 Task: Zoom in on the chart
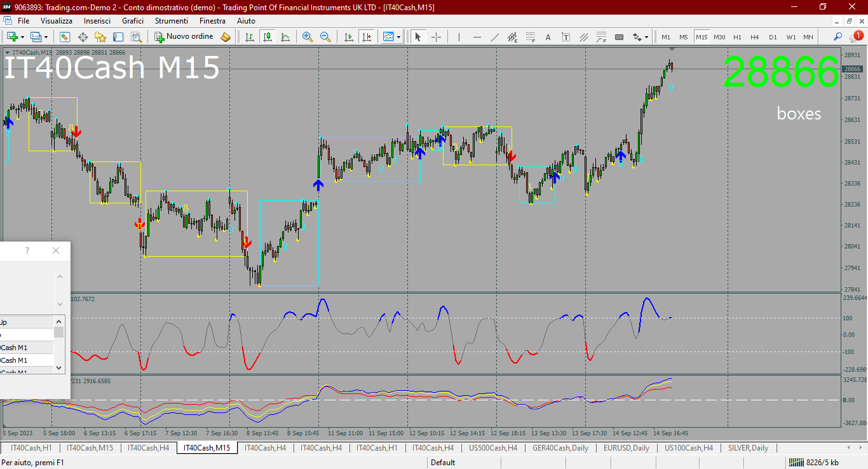click(308, 37)
